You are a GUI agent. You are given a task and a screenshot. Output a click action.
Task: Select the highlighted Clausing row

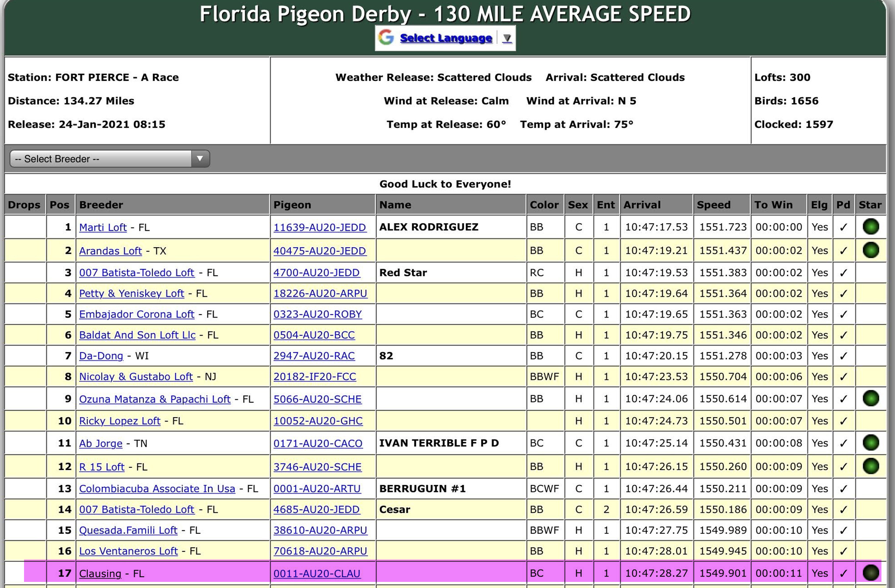pos(450,573)
